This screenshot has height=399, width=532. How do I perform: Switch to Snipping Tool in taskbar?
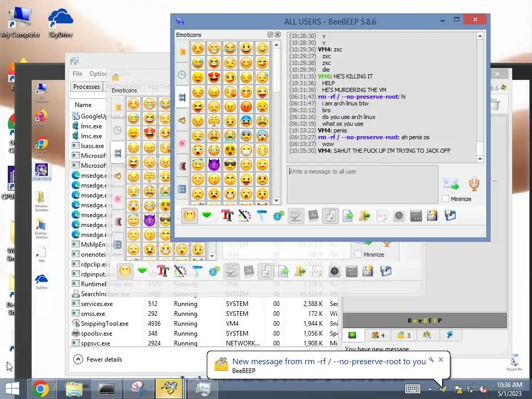tap(138, 389)
